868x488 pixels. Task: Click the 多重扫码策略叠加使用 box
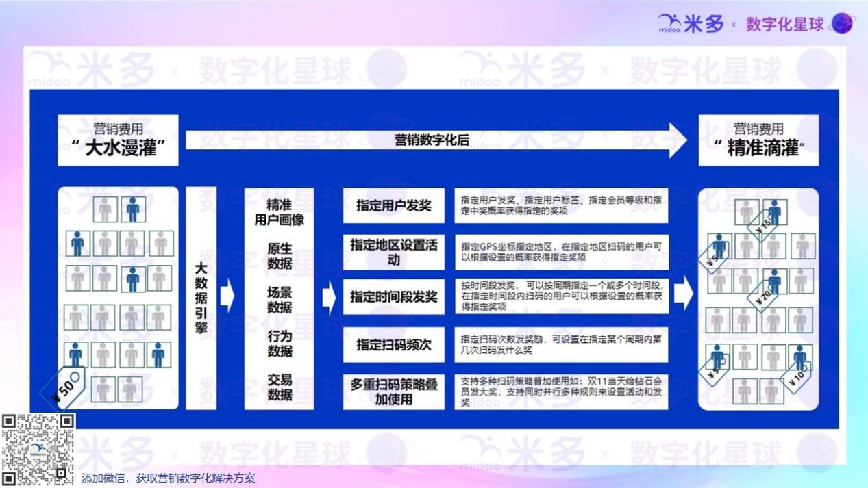coord(393,391)
